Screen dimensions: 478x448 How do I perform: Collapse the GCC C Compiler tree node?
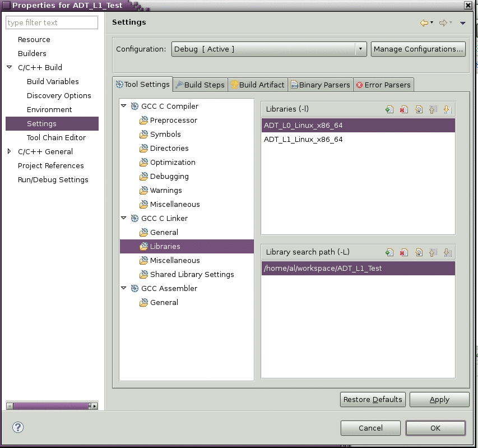click(124, 106)
